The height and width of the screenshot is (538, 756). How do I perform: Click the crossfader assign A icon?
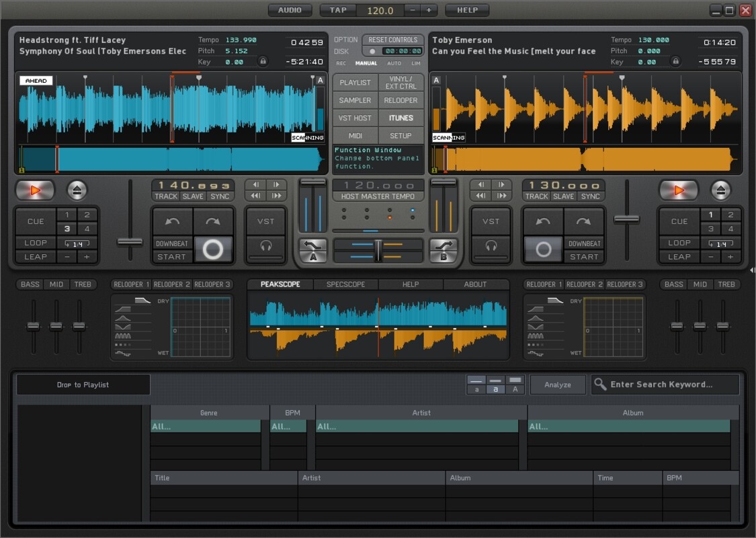coord(313,250)
